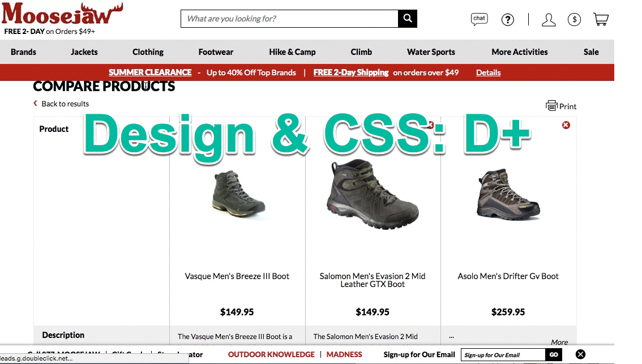Viewport: 642px width, 364px height.
Task: Open the Footwear menu
Action: [216, 52]
